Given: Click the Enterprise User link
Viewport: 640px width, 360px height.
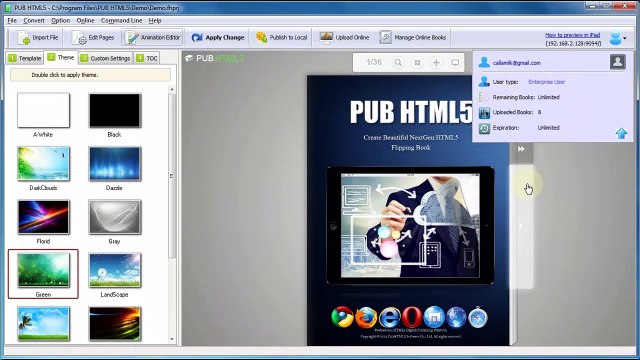Looking at the screenshot, I should [547, 82].
